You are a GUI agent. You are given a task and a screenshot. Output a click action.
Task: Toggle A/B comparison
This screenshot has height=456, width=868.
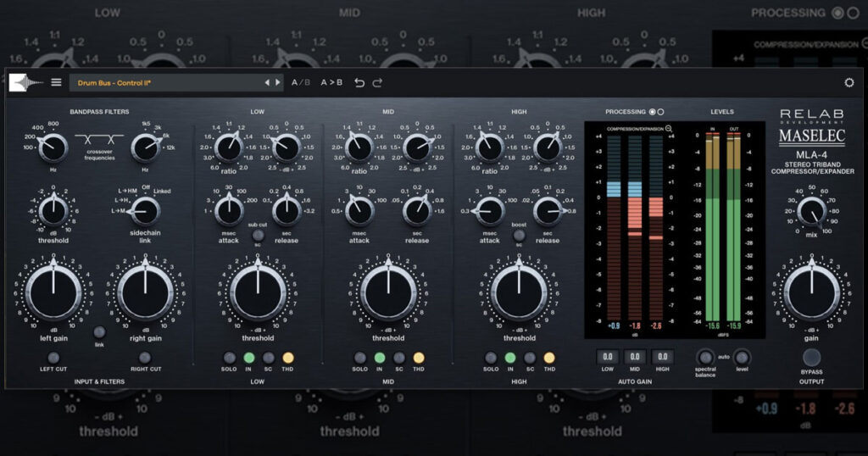pyautogui.click(x=301, y=82)
